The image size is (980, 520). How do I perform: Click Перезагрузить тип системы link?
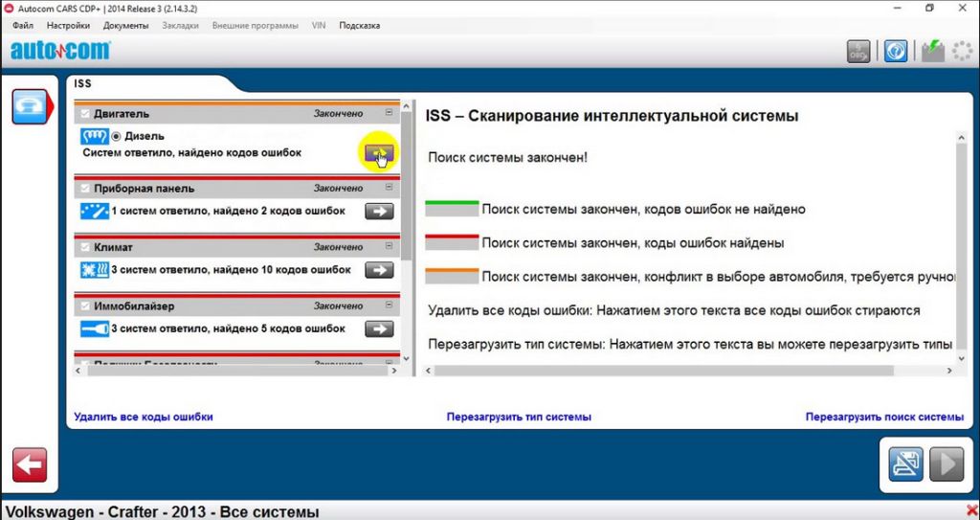point(519,417)
